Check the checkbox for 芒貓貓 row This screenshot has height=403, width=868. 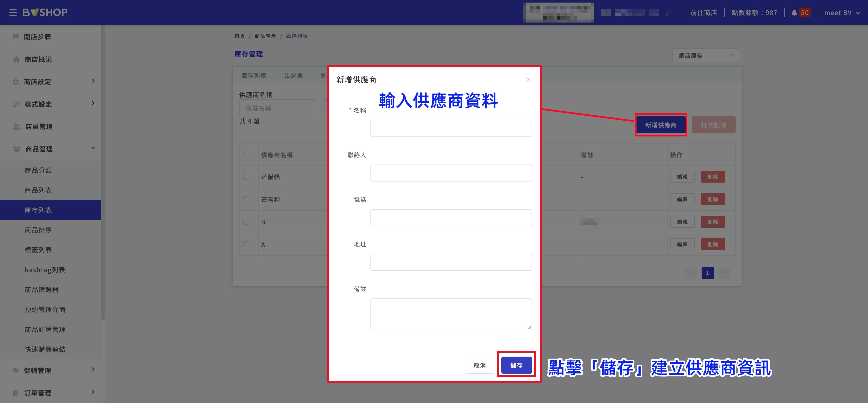pos(246,177)
